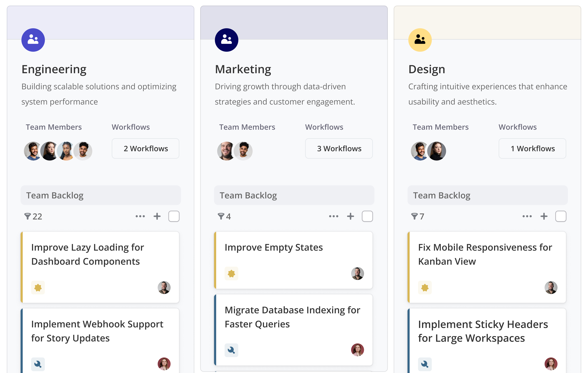Click Engineering's Team Members label
Viewport: 588px width, 373px height.
(x=54, y=127)
